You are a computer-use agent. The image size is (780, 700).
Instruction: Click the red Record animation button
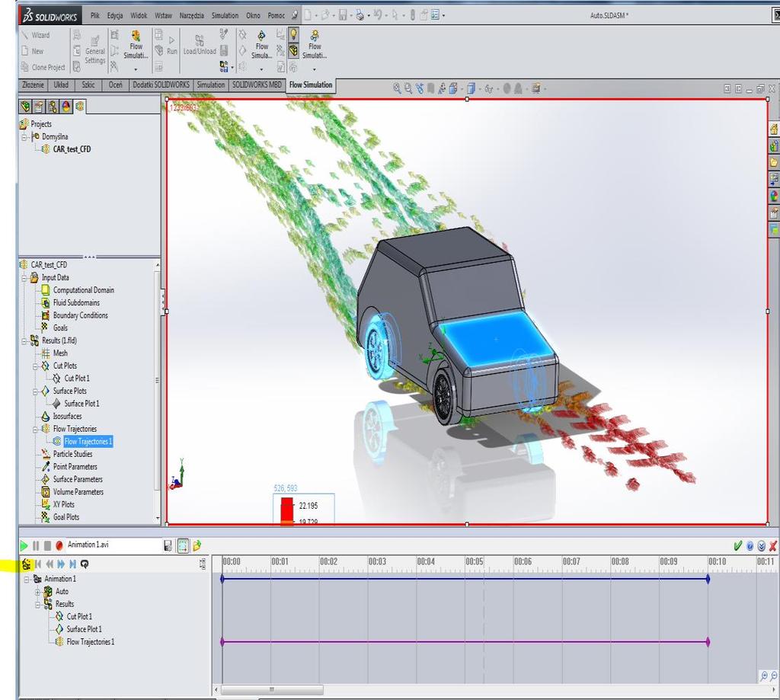pyautogui.click(x=59, y=546)
